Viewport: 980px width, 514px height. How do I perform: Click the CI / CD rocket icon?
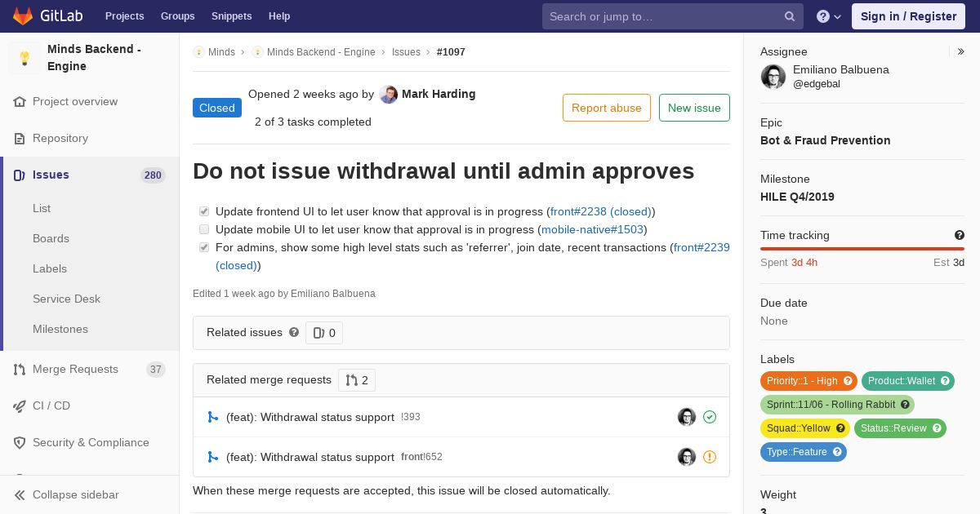click(20, 406)
